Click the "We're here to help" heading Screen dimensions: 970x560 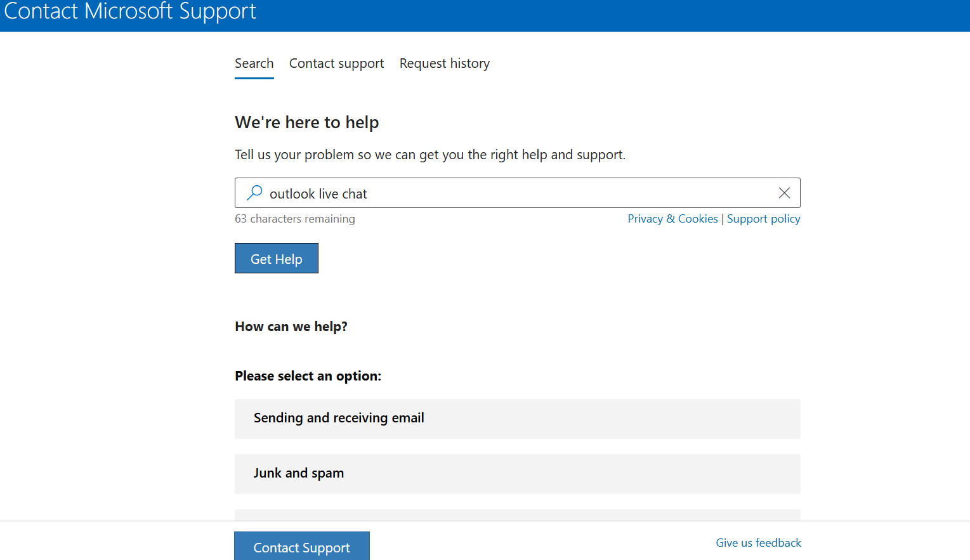307,122
